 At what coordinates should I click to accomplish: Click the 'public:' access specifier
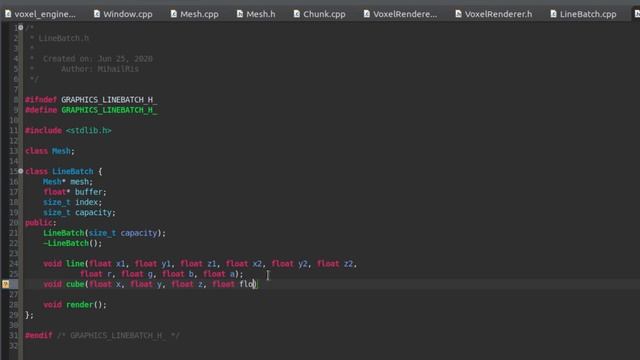pyautogui.click(x=40, y=222)
